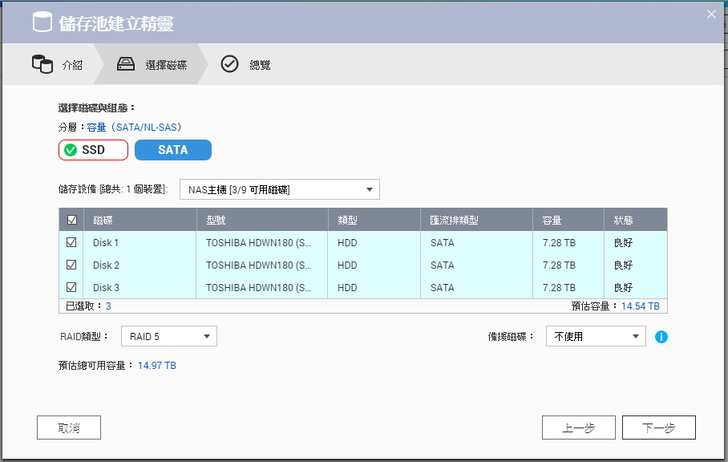Uncheck the Disk 3 checkbox
728x462 pixels.
(71, 288)
